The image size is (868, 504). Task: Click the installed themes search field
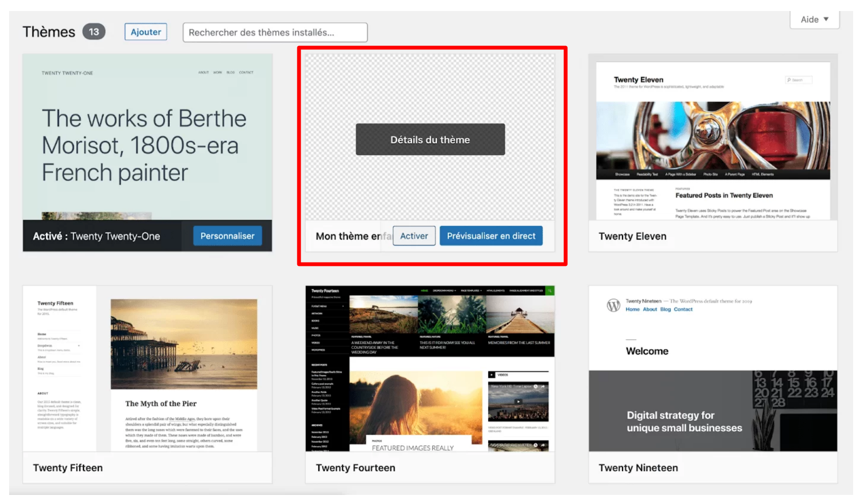click(x=275, y=32)
